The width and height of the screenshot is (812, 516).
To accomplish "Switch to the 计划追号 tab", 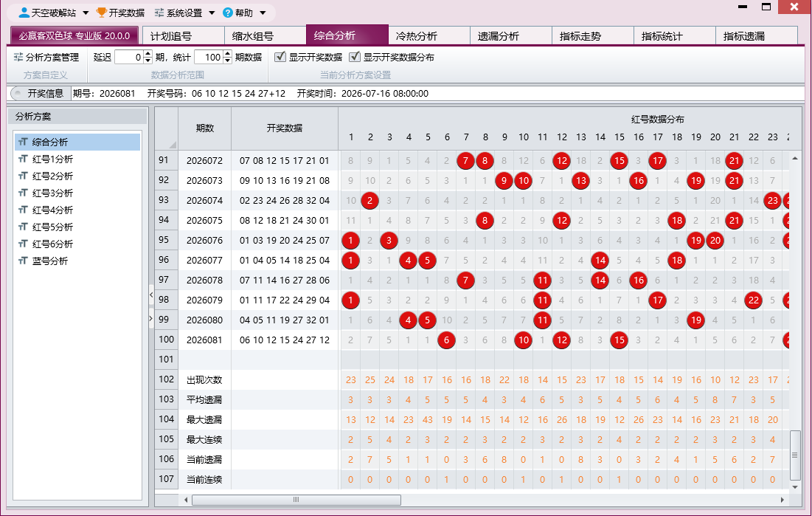I will click(x=184, y=35).
